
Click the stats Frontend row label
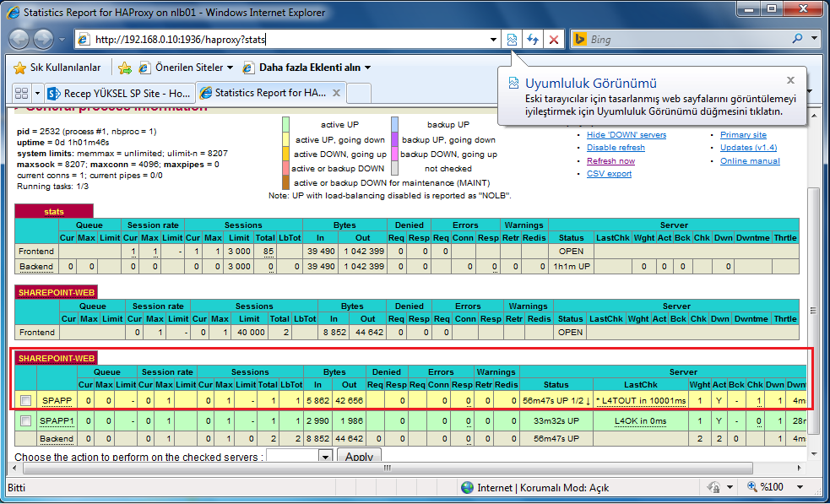click(36, 251)
